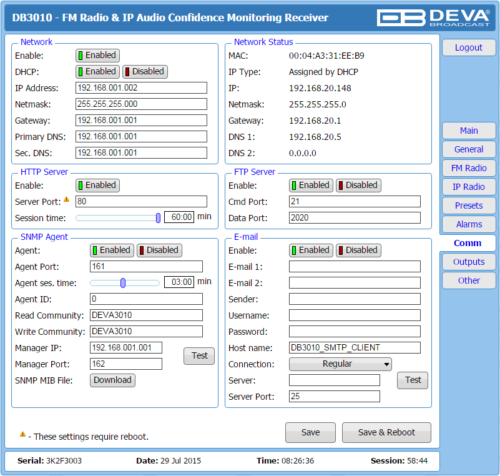Click the Agent ses. time slider handle

(123, 283)
